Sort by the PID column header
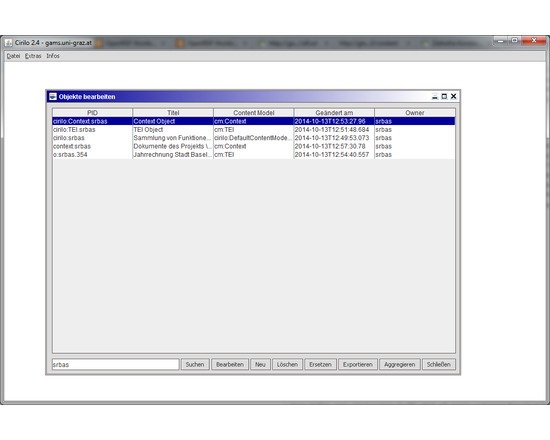This screenshot has width=550, height=440. (93, 113)
